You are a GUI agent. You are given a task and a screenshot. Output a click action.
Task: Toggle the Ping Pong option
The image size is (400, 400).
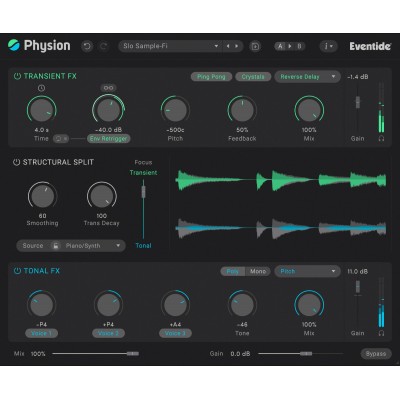coord(211,77)
